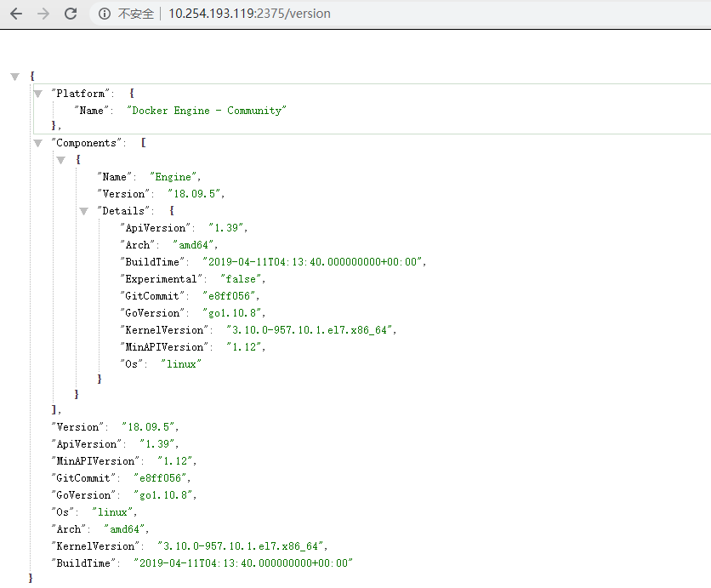Select "e8ff056" GitCommit value inside Details
Image resolution: width=711 pixels, height=588 pixels.
point(229,296)
